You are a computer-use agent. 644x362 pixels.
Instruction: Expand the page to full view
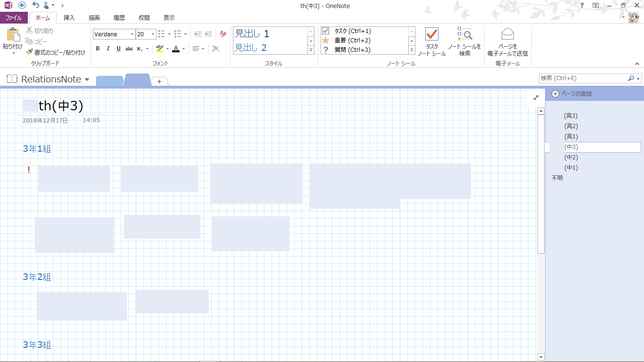pos(536,98)
